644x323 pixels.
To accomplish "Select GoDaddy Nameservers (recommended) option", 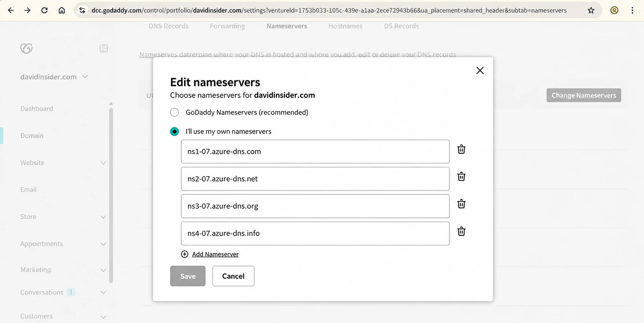I will tap(174, 112).
